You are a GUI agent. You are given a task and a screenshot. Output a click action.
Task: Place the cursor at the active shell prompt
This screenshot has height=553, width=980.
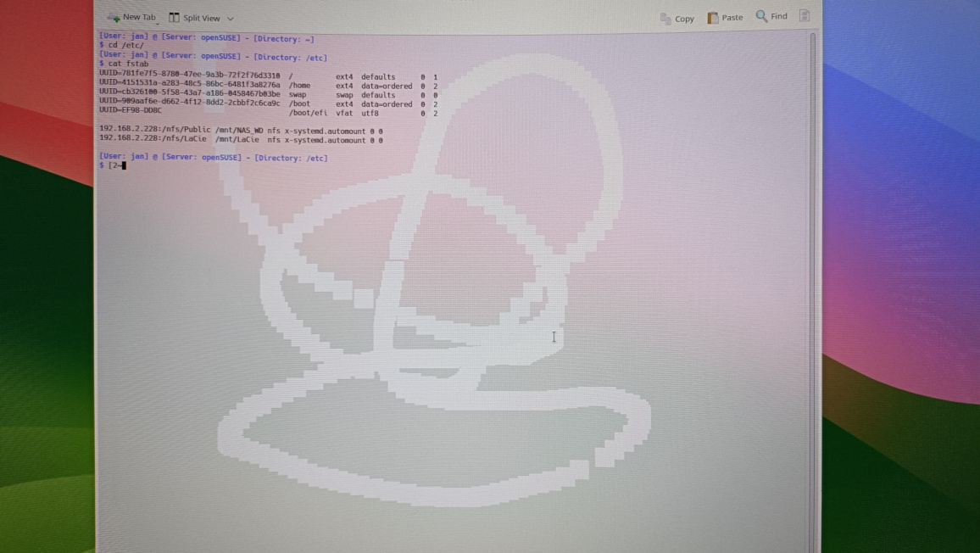121,166
